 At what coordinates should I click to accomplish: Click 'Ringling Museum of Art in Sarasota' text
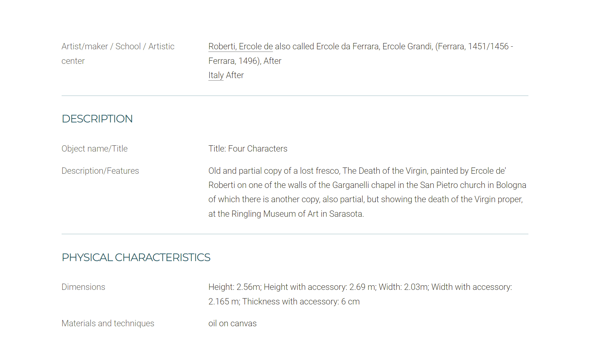click(x=297, y=214)
